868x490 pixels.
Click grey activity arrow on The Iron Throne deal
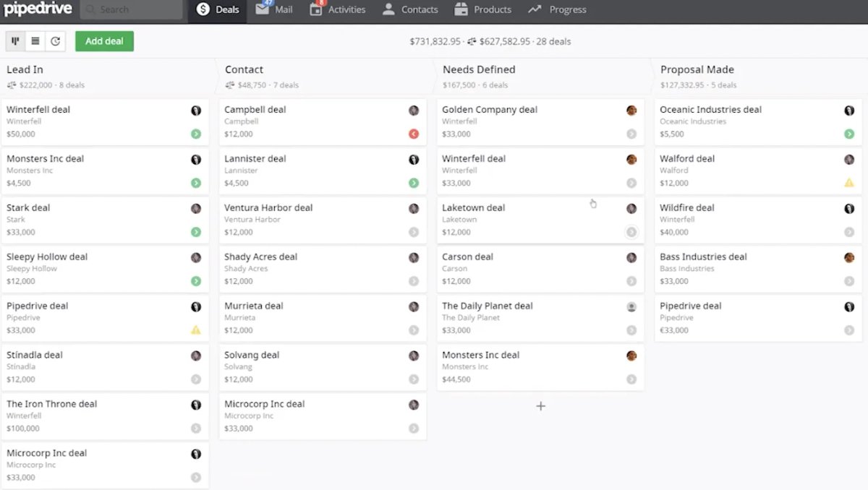click(196, 429)
